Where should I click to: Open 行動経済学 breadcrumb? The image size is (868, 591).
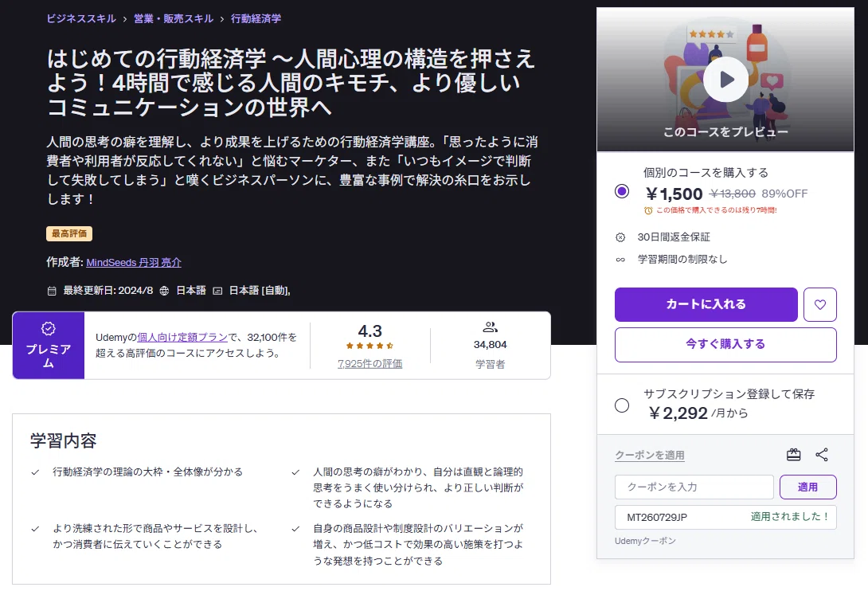(256, 18)
